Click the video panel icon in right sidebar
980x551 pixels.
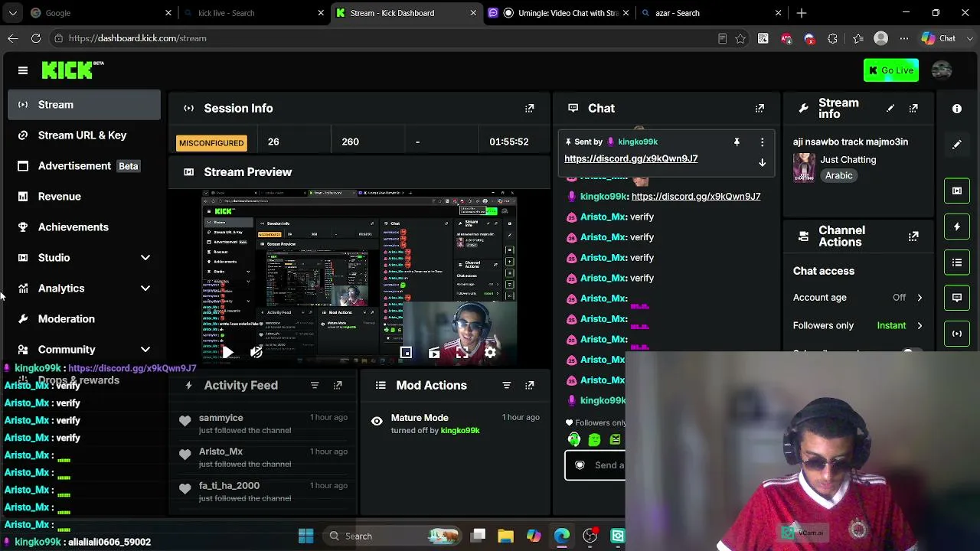coord(957,191)
